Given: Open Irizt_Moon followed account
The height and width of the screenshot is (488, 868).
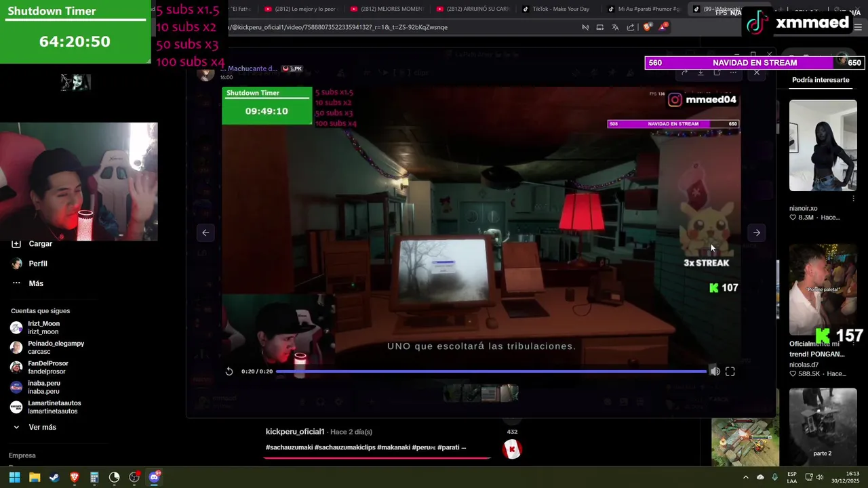Looking at the screenshot, I should 43,327.
